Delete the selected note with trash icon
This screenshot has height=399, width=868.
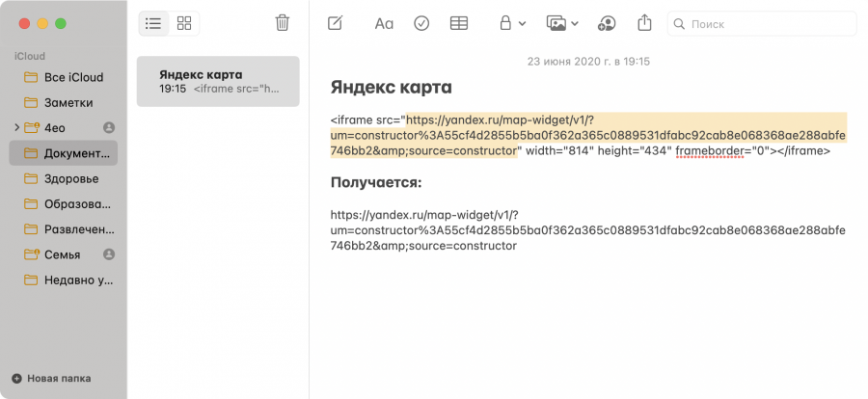(x=282, y=23)
